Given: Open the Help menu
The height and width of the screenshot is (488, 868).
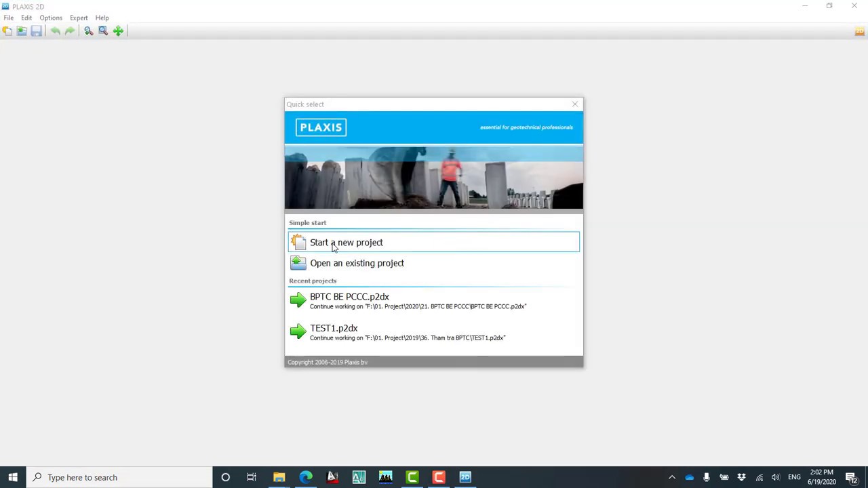Looking at the screenshot, I should point(102,18).
